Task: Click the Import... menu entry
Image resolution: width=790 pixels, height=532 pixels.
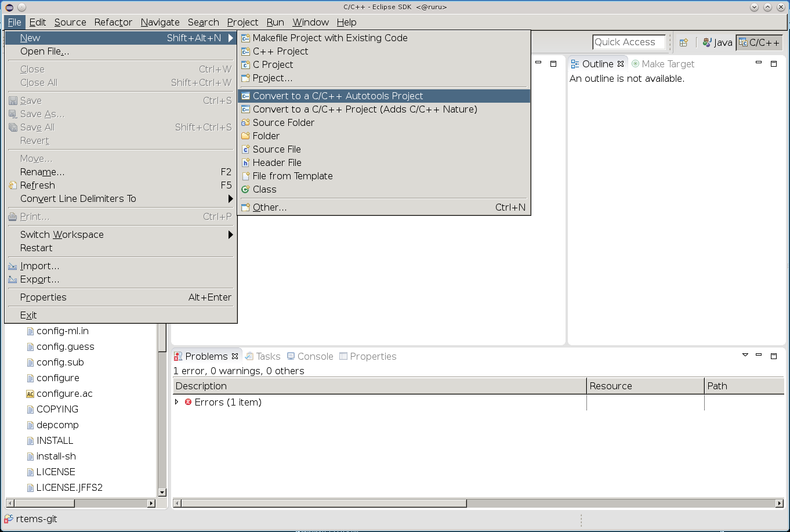Action: (x=39, y=266)
